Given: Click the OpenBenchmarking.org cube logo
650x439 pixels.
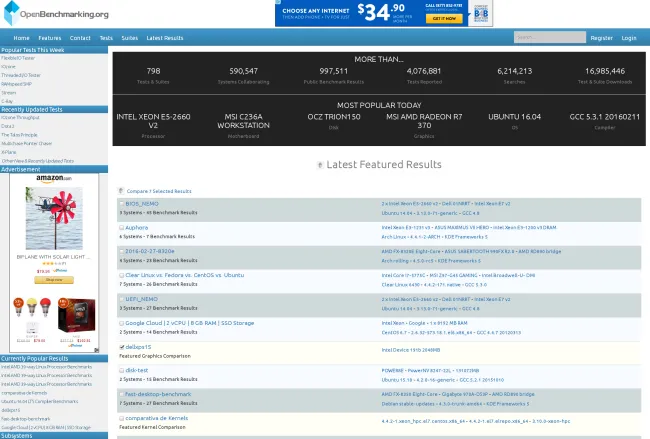Looking at the screenshot, I should tap(11, 13).
